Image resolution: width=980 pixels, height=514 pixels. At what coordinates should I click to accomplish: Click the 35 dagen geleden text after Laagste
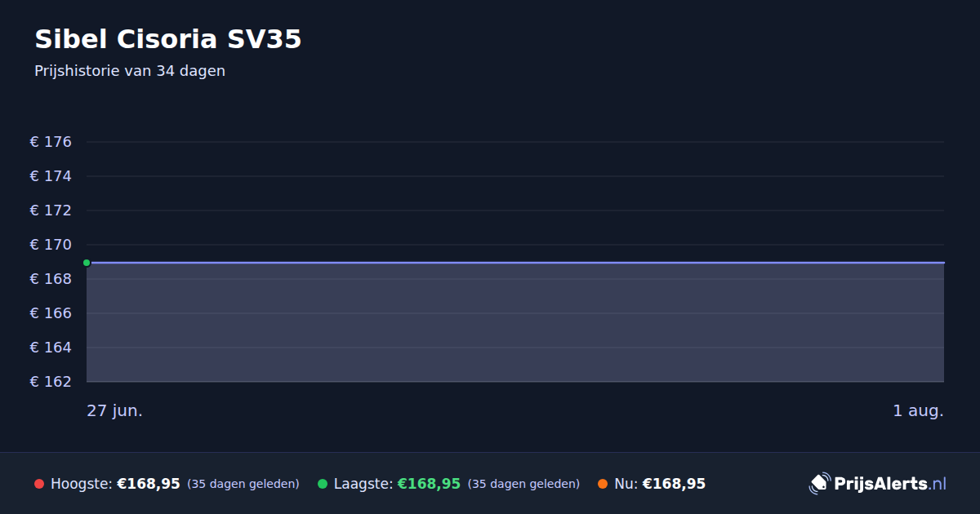point(523,484)
